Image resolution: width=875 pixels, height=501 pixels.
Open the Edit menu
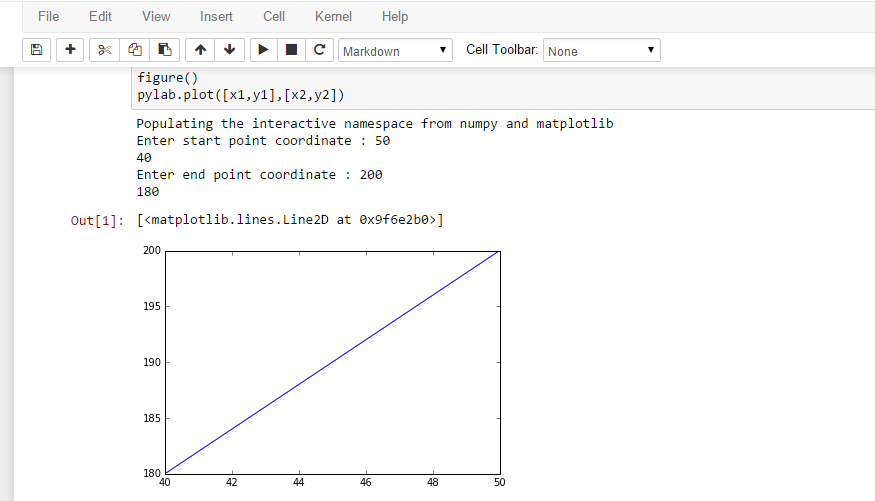coord(100,16)
